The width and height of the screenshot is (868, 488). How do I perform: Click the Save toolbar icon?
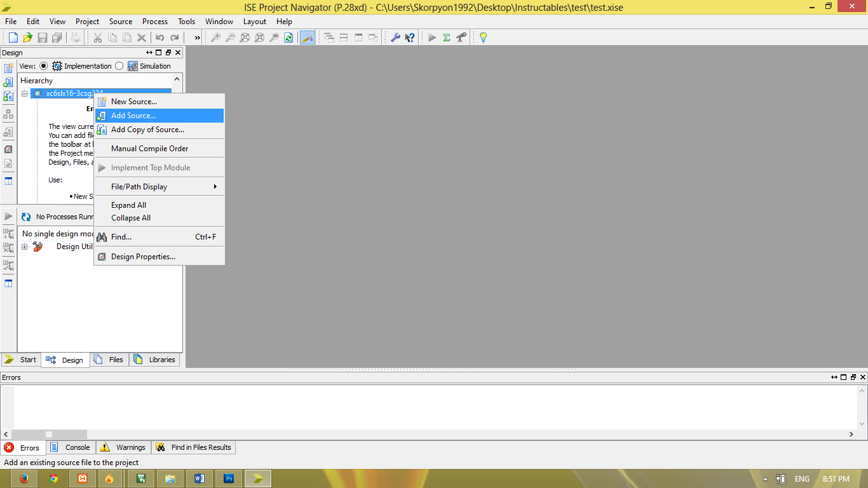[43, 37]
